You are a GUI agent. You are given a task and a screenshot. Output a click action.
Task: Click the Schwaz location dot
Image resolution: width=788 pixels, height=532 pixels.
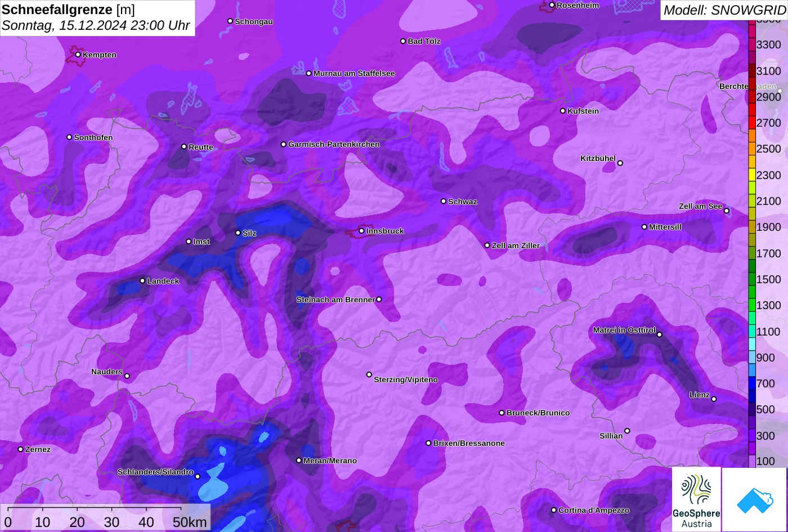coord(444,201)
